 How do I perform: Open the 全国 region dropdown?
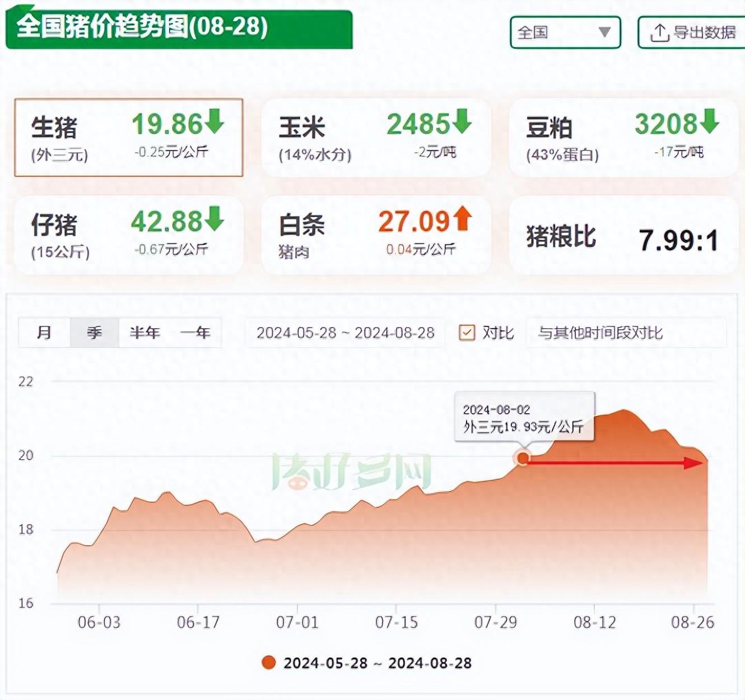[x=565, y=32]
